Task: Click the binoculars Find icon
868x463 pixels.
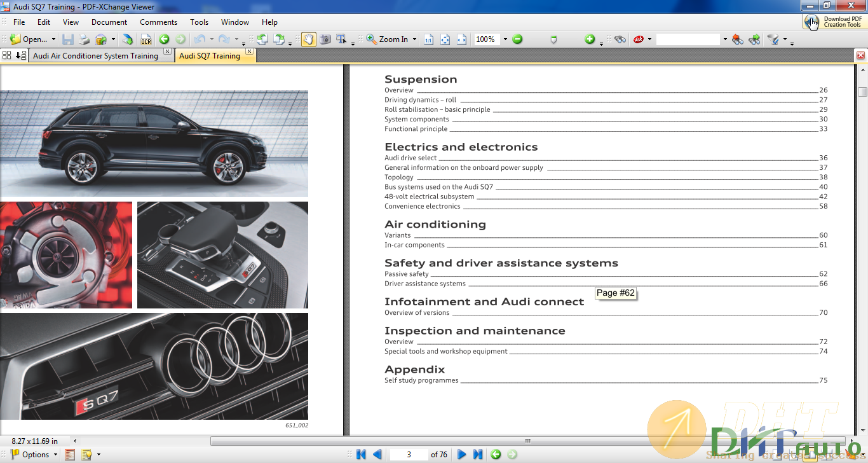Action: click(x=620, y=39)
